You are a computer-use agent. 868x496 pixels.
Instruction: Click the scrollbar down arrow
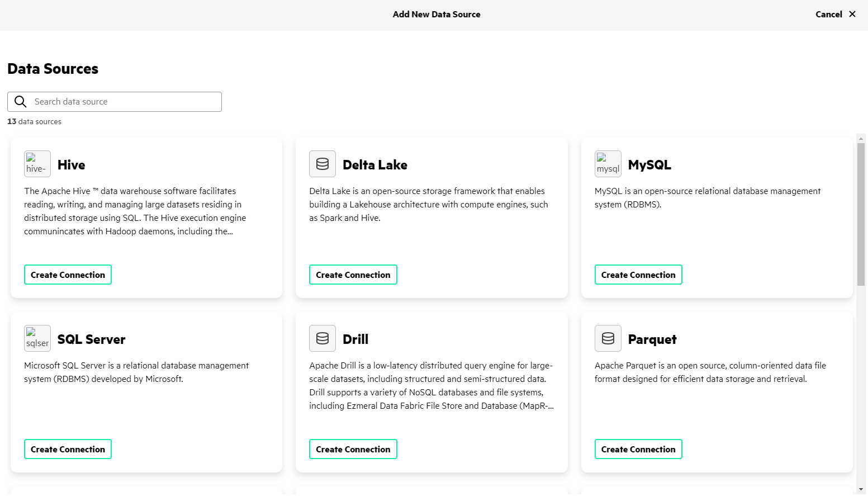(861, 489)
